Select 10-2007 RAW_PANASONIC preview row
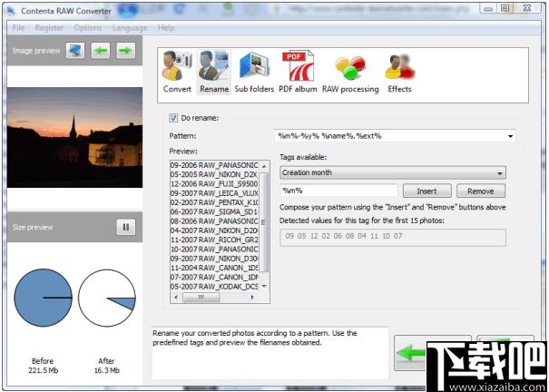Image resolution: width=549 pixels, height=392 pixels. point(214,250)
